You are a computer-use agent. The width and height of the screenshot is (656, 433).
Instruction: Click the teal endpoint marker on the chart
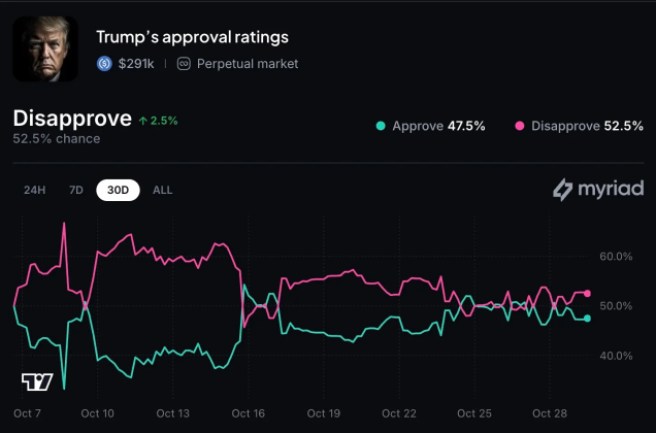(x=587, y=318)
